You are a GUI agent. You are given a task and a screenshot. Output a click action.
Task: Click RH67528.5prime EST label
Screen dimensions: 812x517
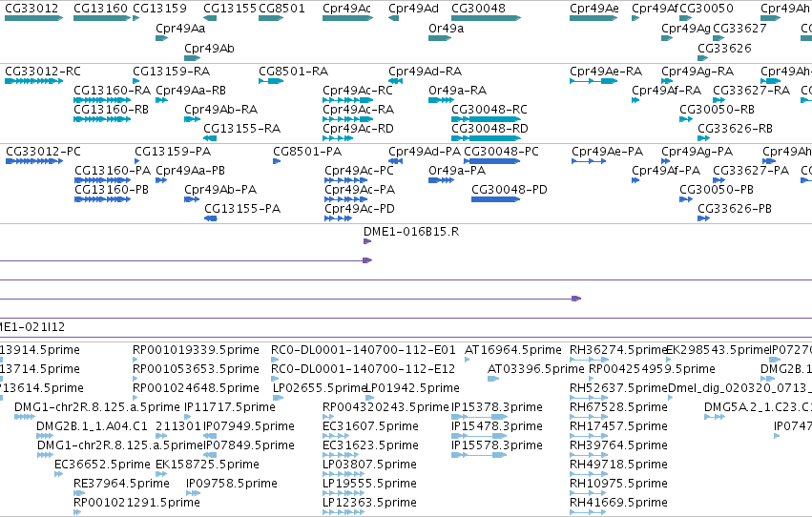pos(618,408)
